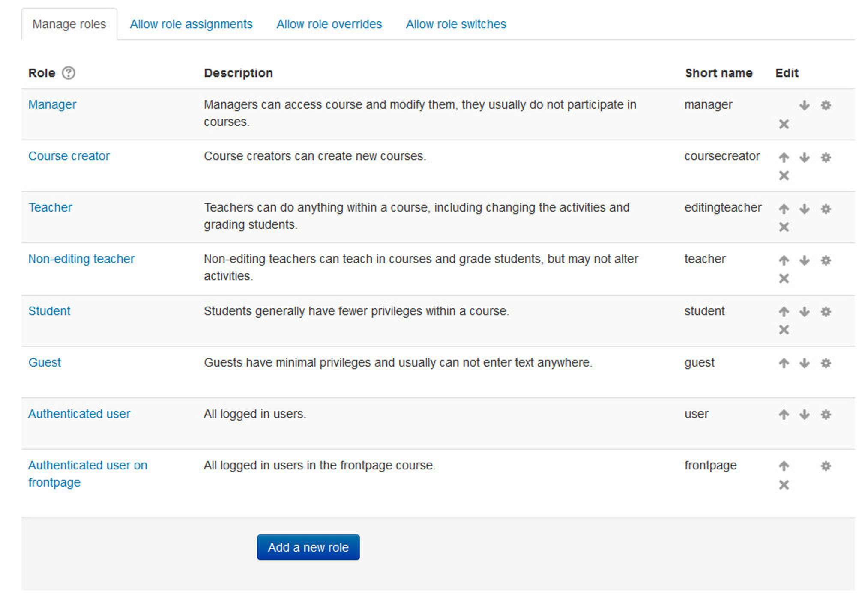
Task: Open Allow role overrides tab
Action: [329, 24]
